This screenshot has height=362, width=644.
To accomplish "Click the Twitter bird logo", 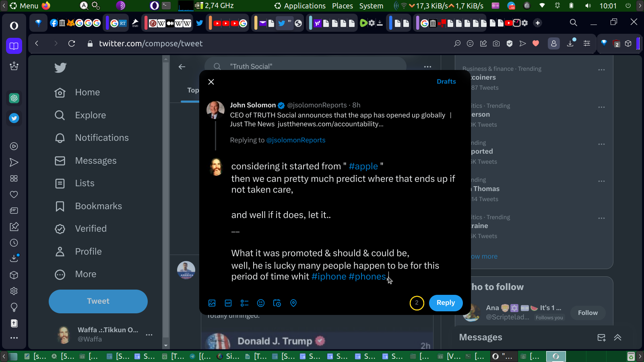I will tap(60, 68).
